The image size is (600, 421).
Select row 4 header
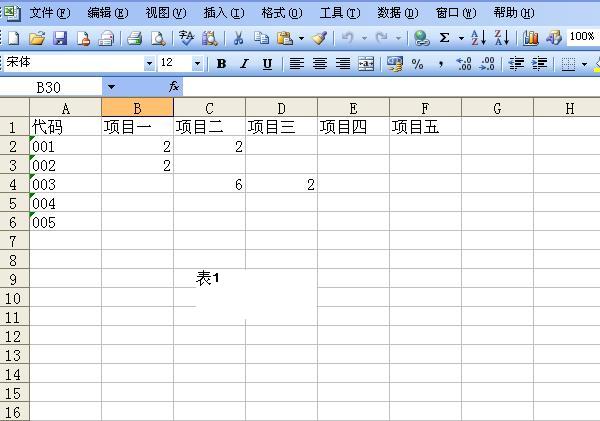pyautogui.click(x=14, y=184)
